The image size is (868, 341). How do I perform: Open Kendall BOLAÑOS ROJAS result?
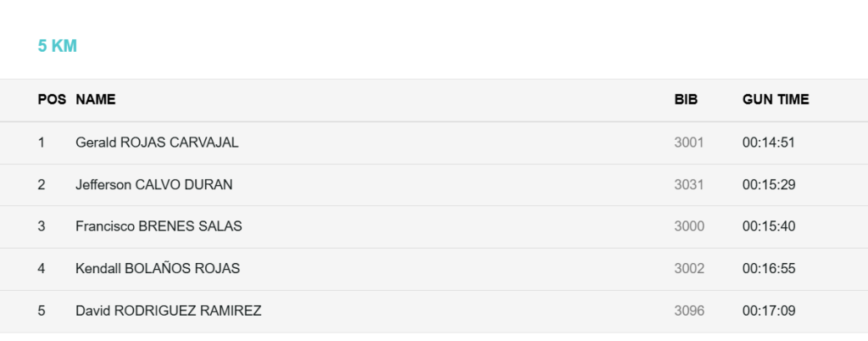pos(158,268)
